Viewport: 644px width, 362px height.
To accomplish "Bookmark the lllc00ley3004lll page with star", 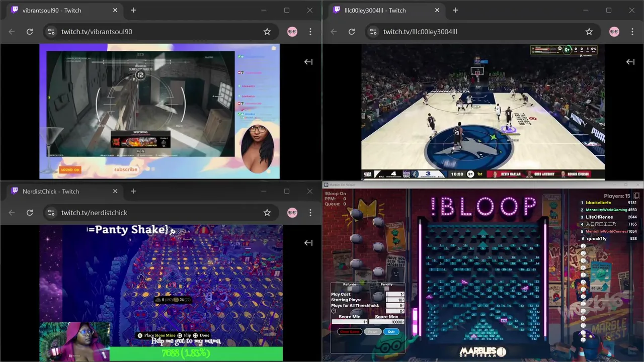I will 589,32.
